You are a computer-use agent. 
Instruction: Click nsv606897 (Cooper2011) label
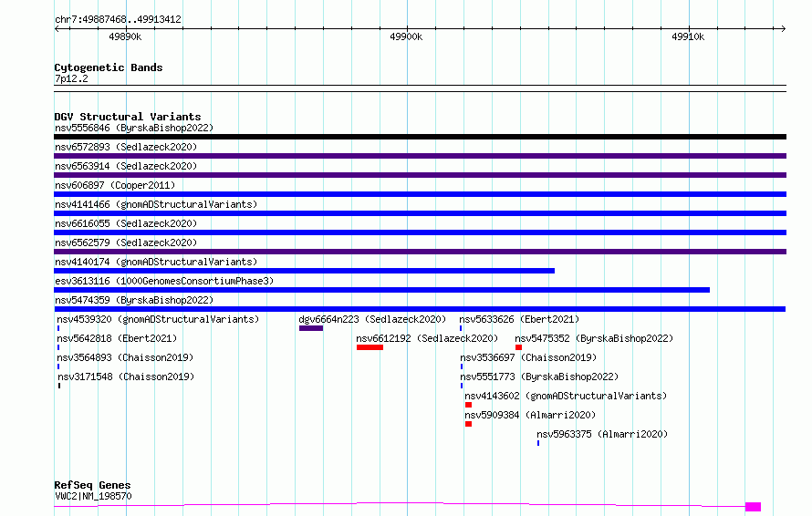(x=115, y=185)
